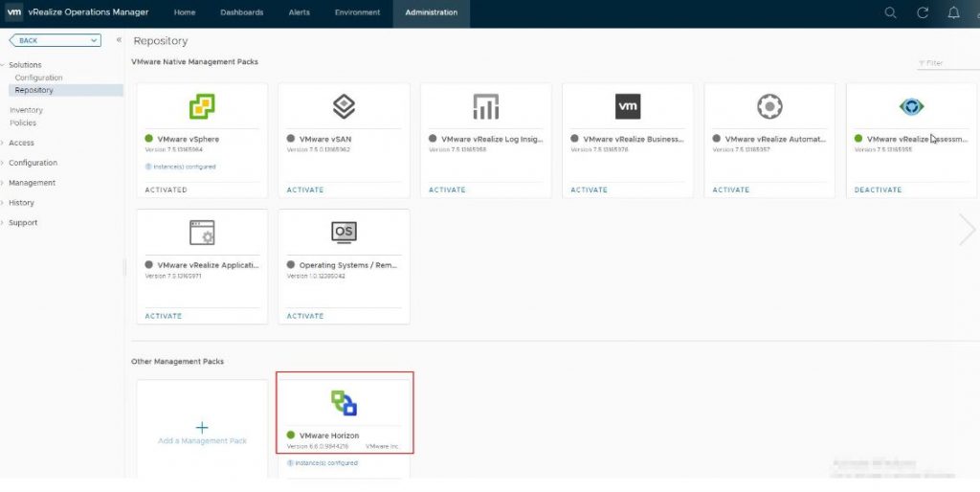Open the Dashboards tab
Viewport: 980px width, 492px height.
coord(242,12)
